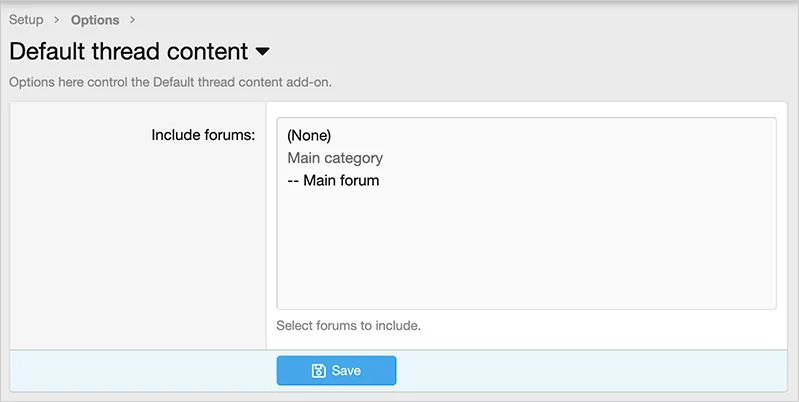
Task: Go to the Setup breadcrumb
Action: pos(26,19)
